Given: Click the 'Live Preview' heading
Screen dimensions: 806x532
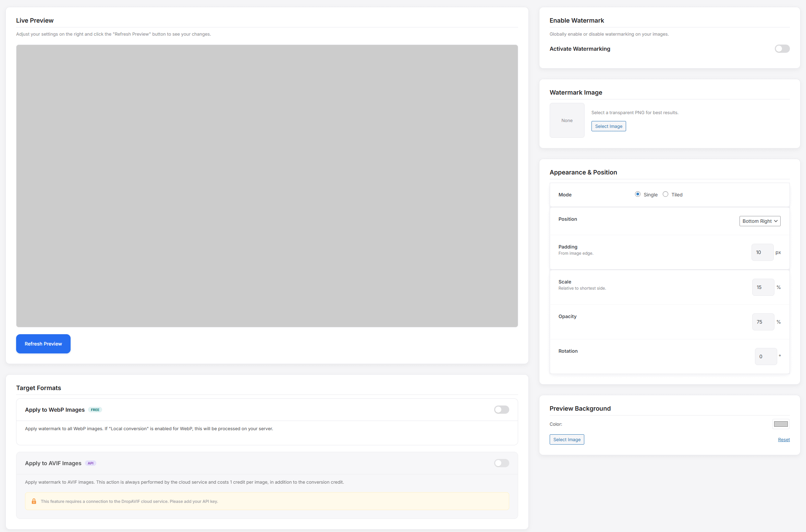Looking at the screenshot, I should click(35, 21).
